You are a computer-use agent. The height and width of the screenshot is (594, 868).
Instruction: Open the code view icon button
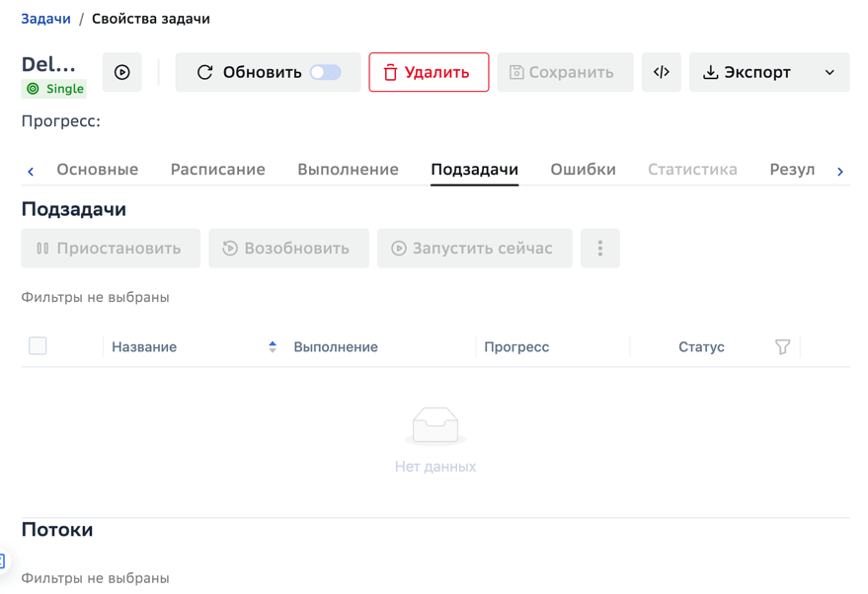[662, 72]
